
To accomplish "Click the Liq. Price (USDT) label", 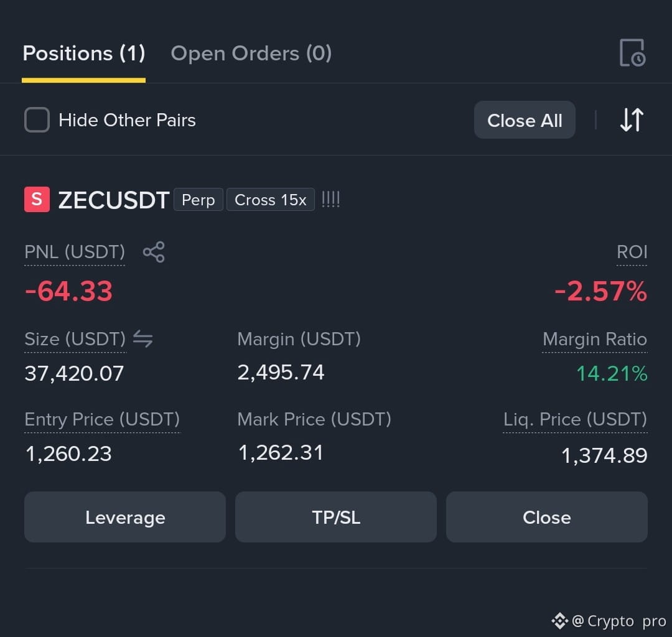I will coord(575,419).
